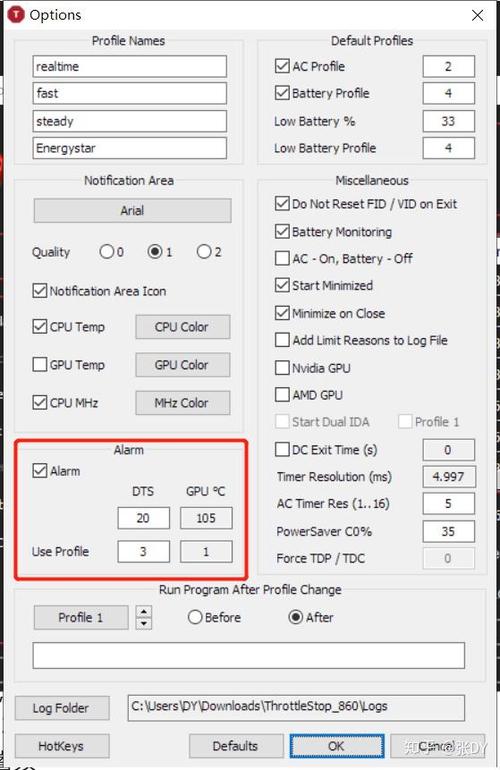Click the ThrottleStop icon in title bar

click(x=16, y=15)
